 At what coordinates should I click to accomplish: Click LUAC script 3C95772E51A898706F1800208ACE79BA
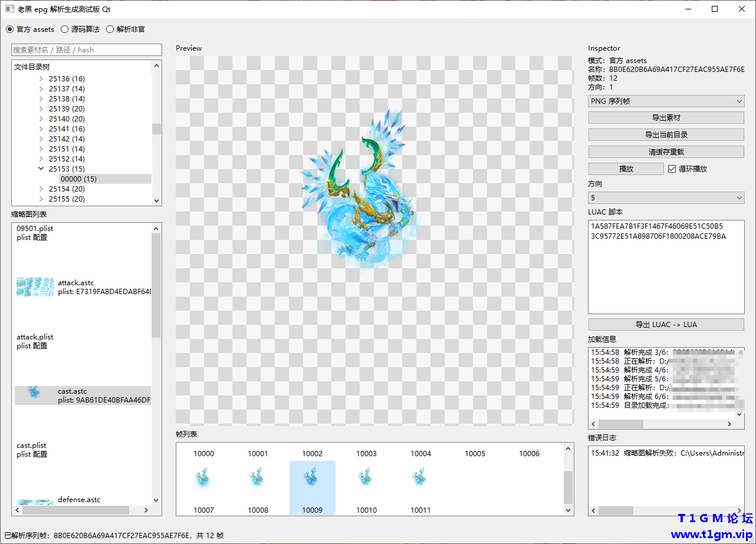click(659, 236)
